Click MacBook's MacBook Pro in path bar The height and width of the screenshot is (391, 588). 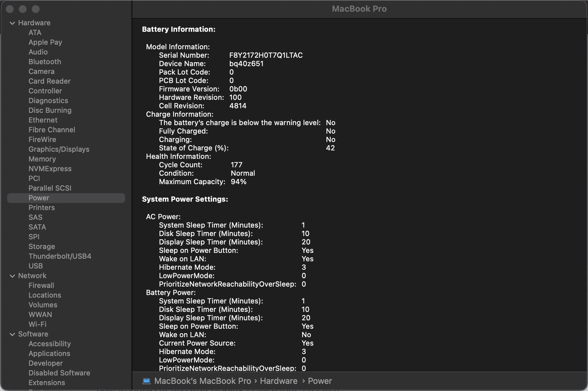coord(203,381)
